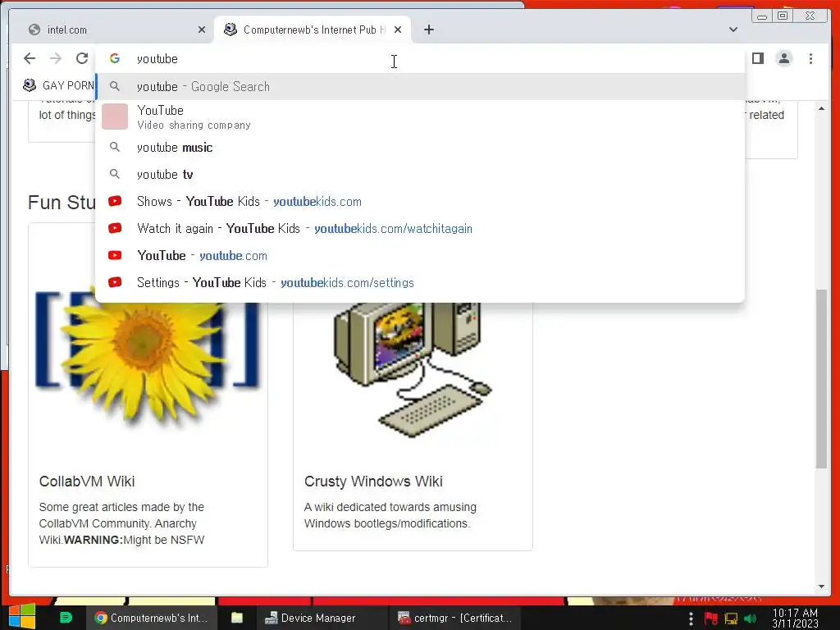This screenshot has height=630, width=840.
Task: Go back using the browser back arrow
Action: pos(30,58)
